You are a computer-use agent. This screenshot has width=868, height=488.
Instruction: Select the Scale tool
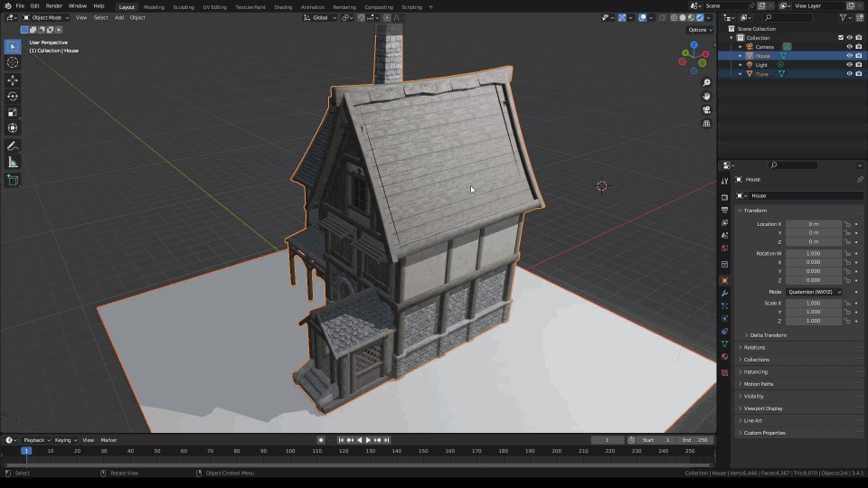(x=13, y=112)
